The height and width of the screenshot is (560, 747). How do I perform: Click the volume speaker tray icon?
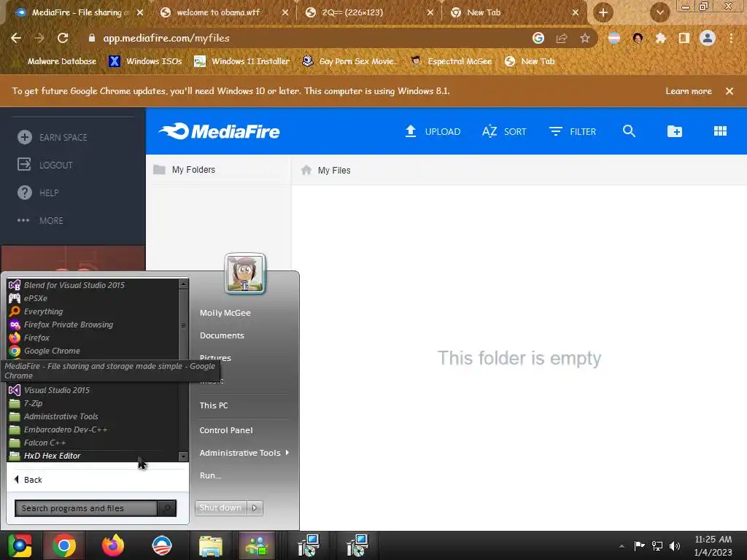tap(675, 546)
